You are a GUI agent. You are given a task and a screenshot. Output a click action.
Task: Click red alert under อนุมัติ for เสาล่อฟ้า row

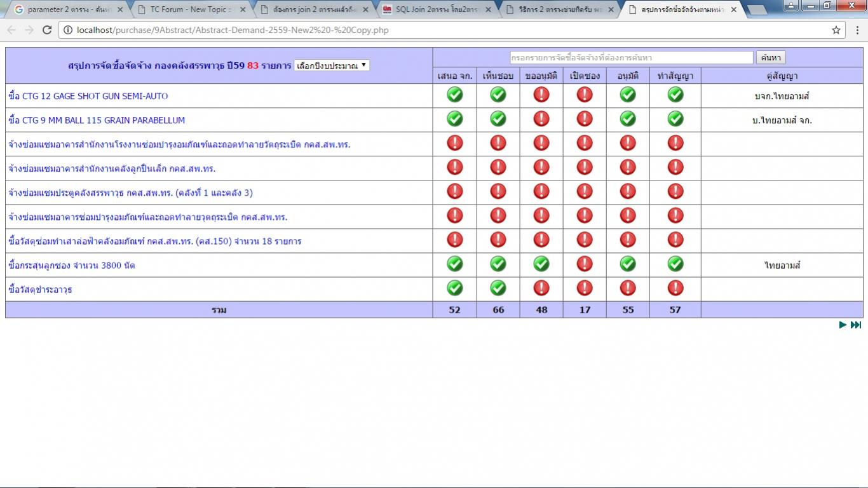pos(628,240)
